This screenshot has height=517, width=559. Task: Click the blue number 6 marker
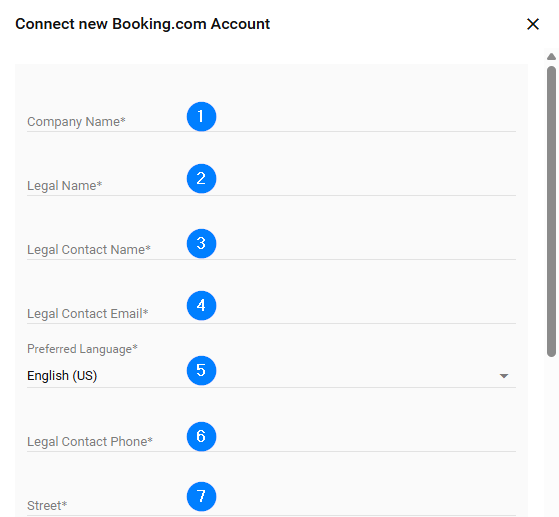coord(201,436)
